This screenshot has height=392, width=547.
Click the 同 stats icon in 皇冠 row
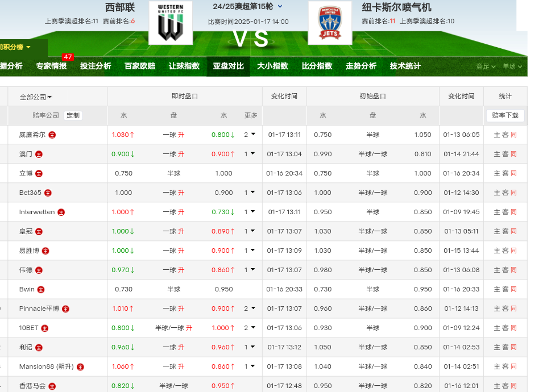[513, 231]
